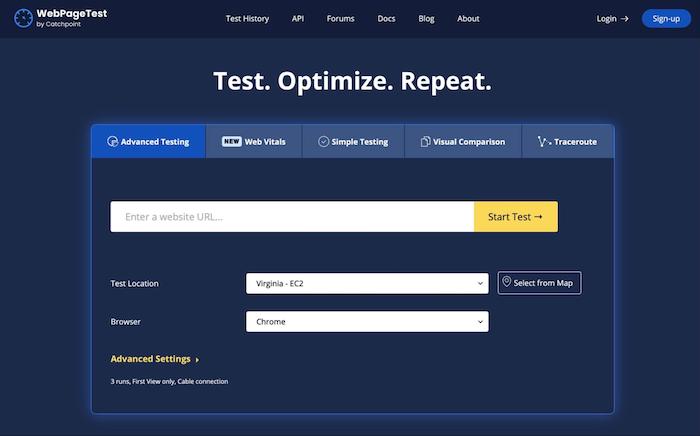700x436 pixels.
Task: Switch to the Traceroute tab
Action: pos(568,141)
